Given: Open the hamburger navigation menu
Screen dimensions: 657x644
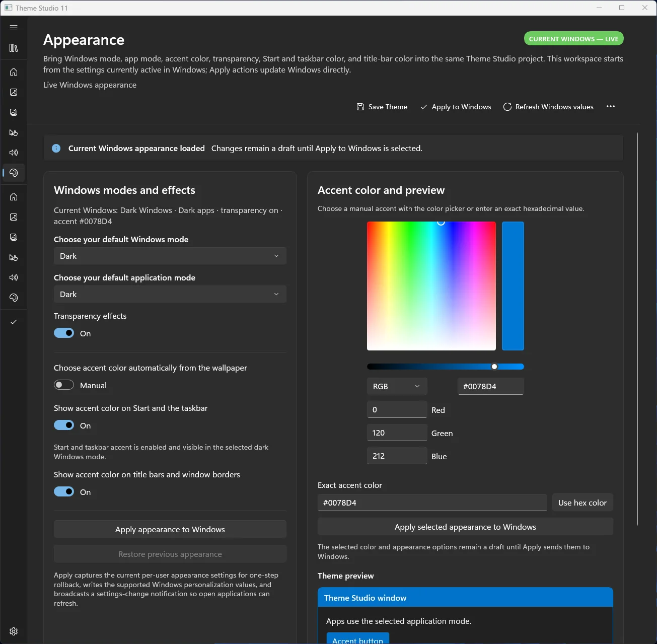Looking at the screenshot, I should 14,28.
